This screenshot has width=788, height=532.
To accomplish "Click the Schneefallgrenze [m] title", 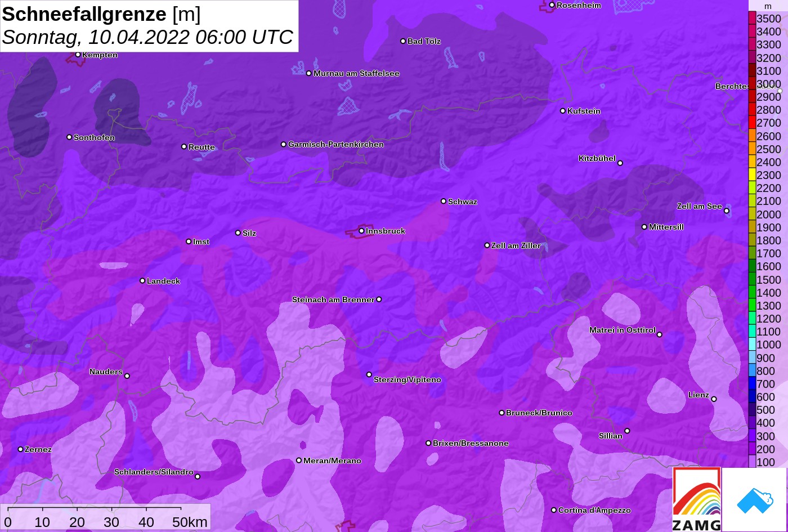I will click(101, 14).
